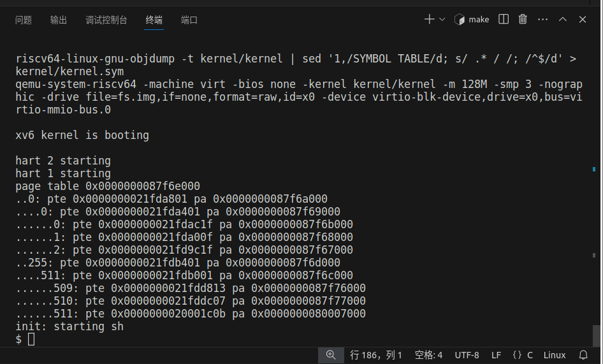Maximize panel size with up chevron
The image size is (603, 364).
point(563,19)
